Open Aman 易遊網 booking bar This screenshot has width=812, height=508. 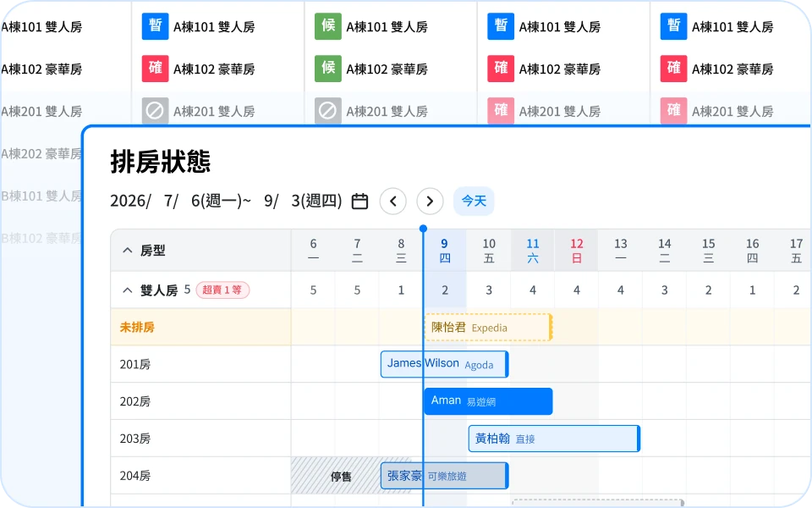(x=488, y=401)
